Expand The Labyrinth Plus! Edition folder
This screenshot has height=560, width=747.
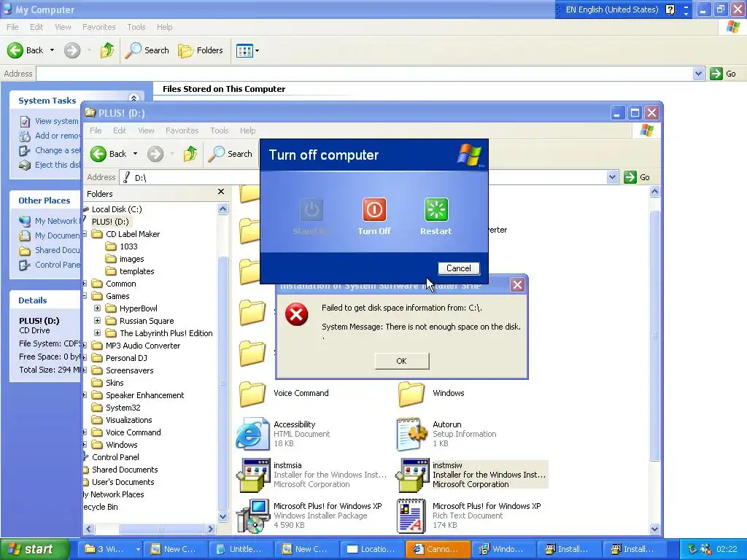(x=97, y=332)
